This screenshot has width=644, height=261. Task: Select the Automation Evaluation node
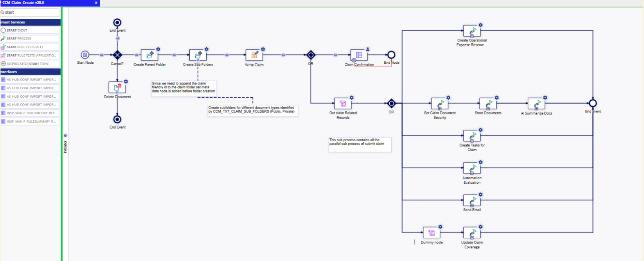472,168
